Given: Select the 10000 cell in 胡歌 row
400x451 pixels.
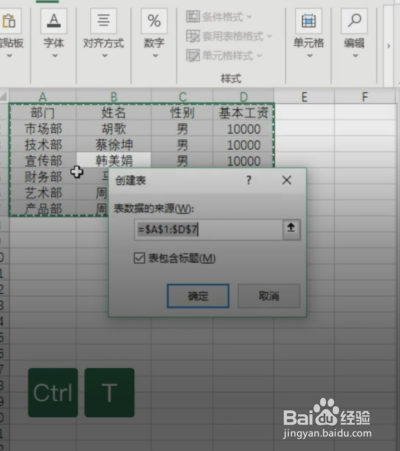Looking at the screenshot, I should point(243,129).
